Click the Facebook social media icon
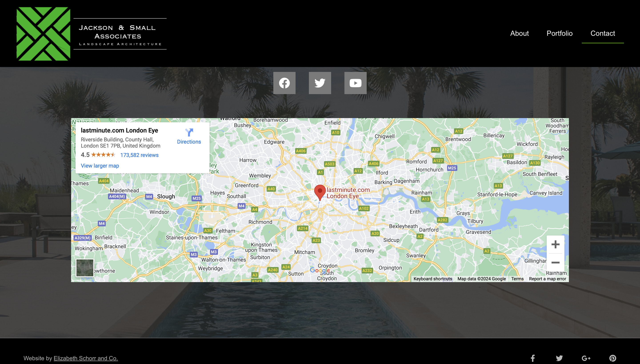 tap(284, 83)
